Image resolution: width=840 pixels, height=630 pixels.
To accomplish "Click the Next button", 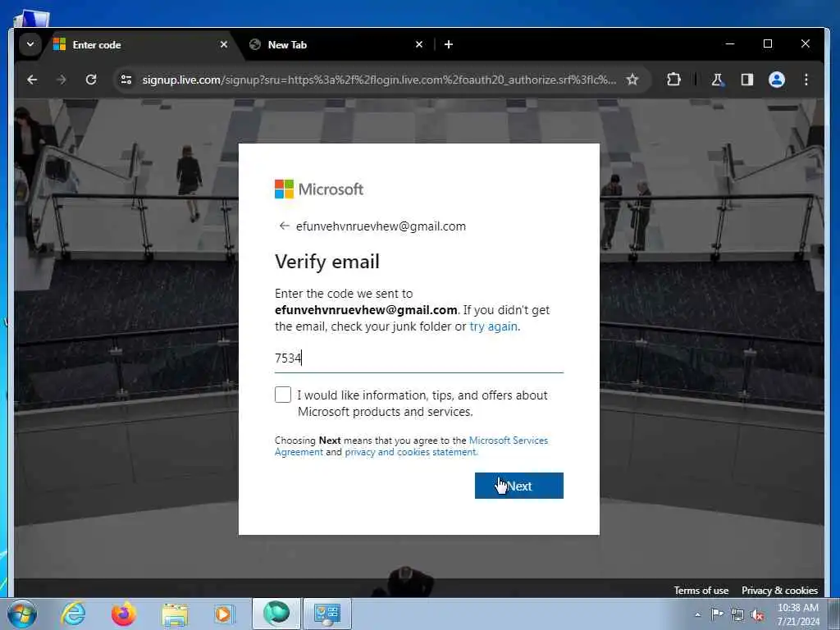I will click(x=518, y=486).
